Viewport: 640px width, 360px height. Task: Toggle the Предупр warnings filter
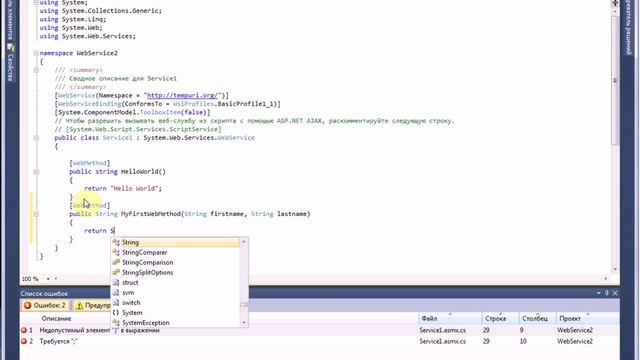coord(92,305)
